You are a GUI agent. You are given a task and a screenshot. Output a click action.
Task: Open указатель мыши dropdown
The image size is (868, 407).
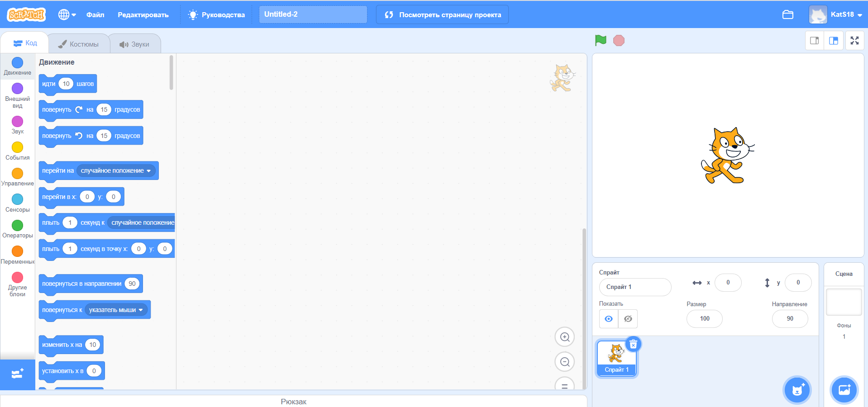point(116,310)
